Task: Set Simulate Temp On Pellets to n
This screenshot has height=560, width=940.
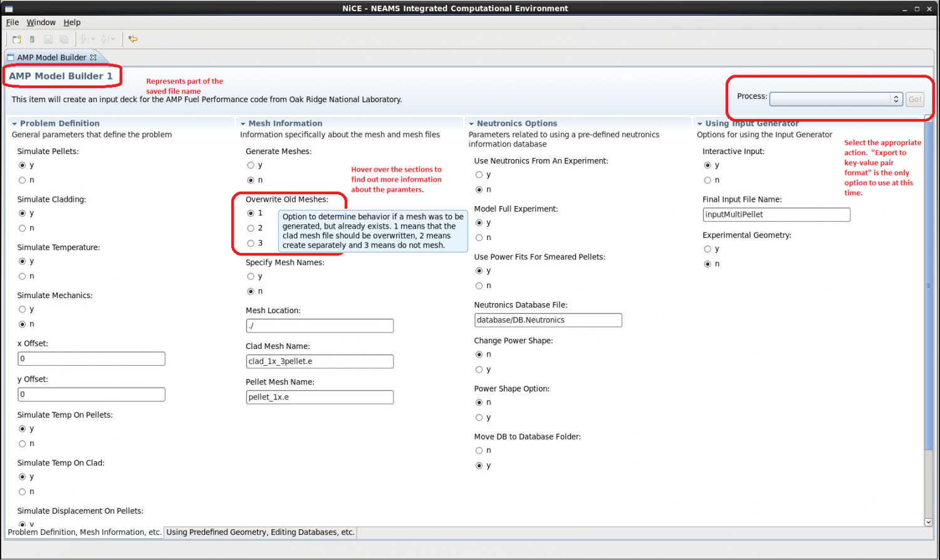Action: click(x=23, y=444)
